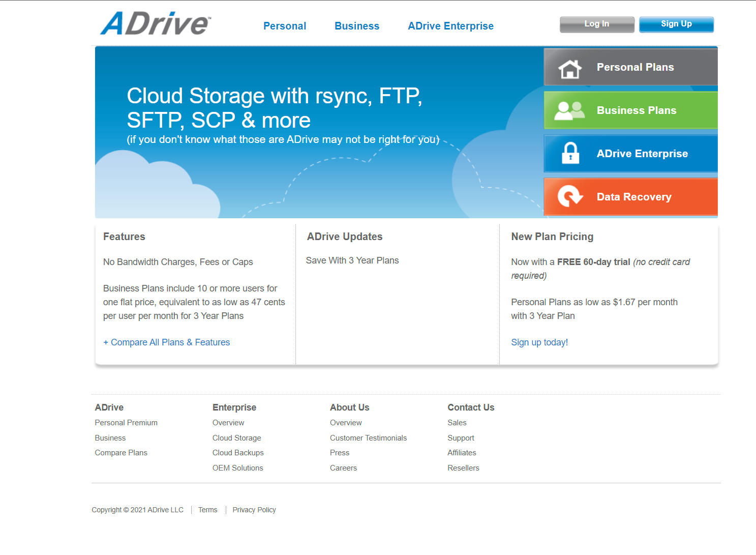
Task: Open OEM Solutions footer link
Action: point(238,468)
